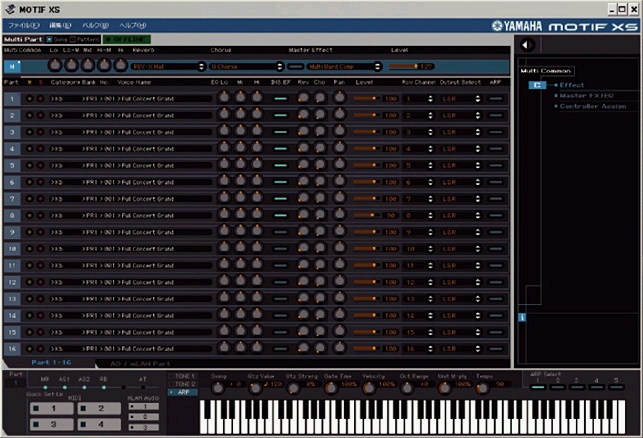Collapse side panel with the left arrow
643x438 pixels.
527,45
